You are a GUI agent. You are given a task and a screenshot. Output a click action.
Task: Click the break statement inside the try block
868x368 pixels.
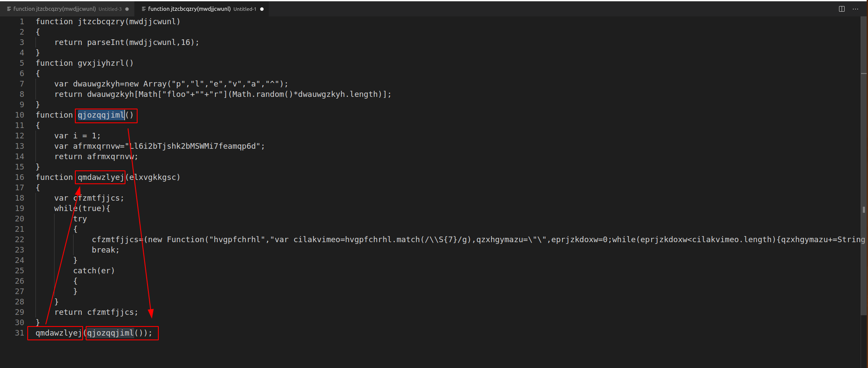(104, 250)
